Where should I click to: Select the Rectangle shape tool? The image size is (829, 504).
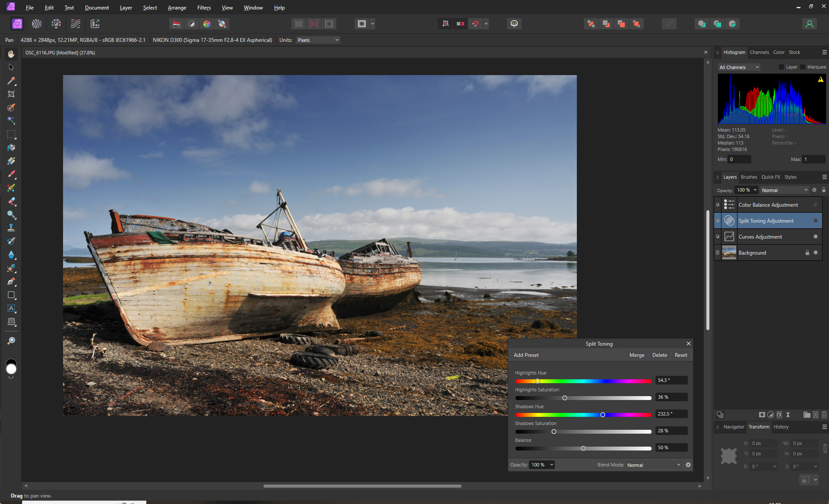(11, 295)
